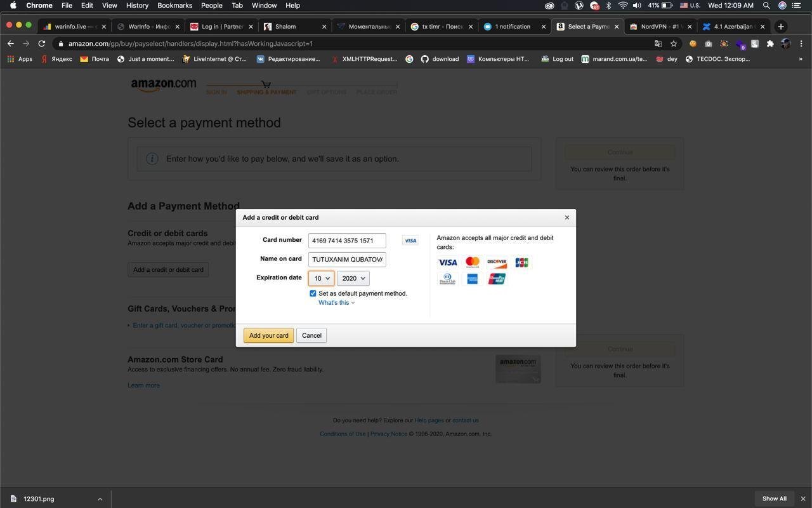This screenshot has height=508, width=812.
Task: Click into the Name on card field
Action: [347, 259]
